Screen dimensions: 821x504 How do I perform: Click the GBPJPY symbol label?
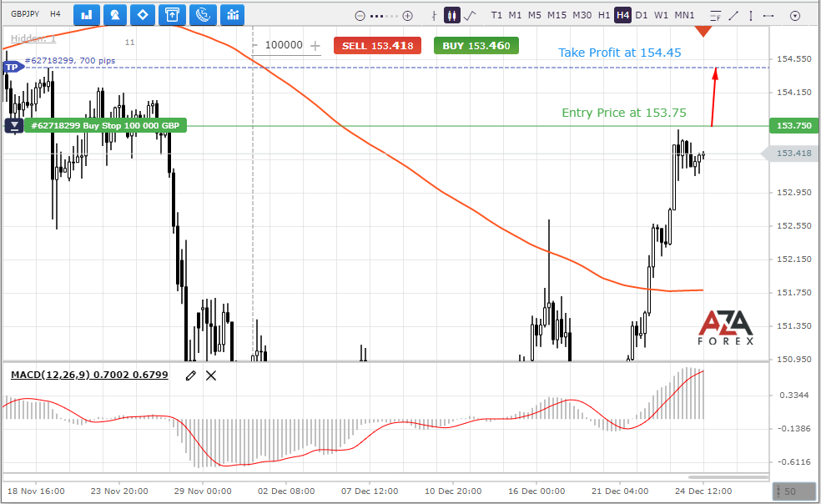tap(25, 14)
